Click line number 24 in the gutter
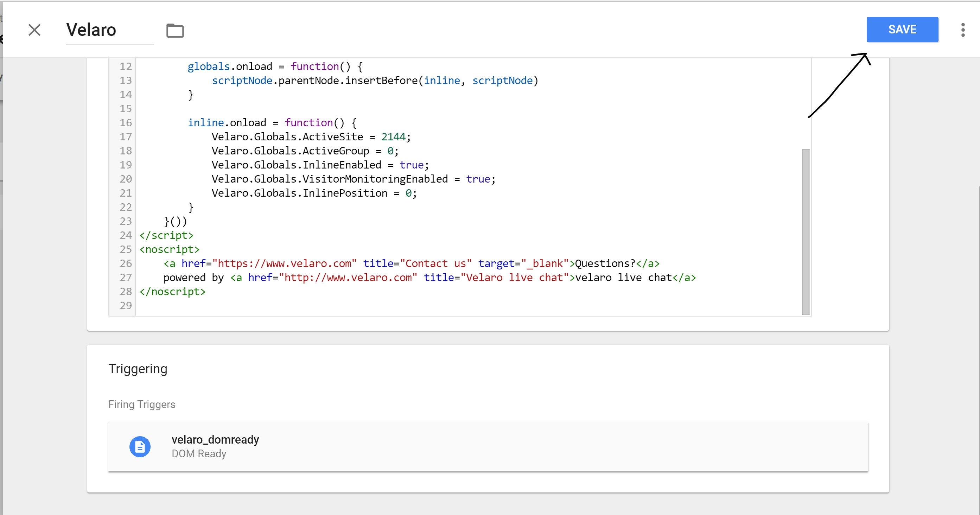The width and height of the screenshot is (980, 515). (x=126, y=235)
